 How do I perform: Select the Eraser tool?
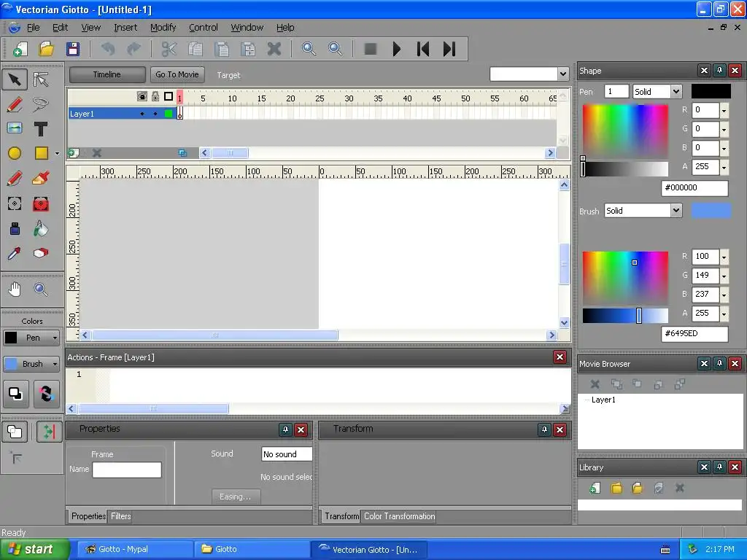(x=41, y=253)
